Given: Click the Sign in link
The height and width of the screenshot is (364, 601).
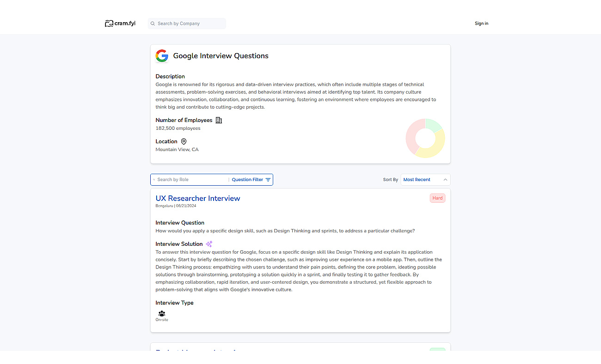Looking at the screenshot, I should tap(481, 24).
